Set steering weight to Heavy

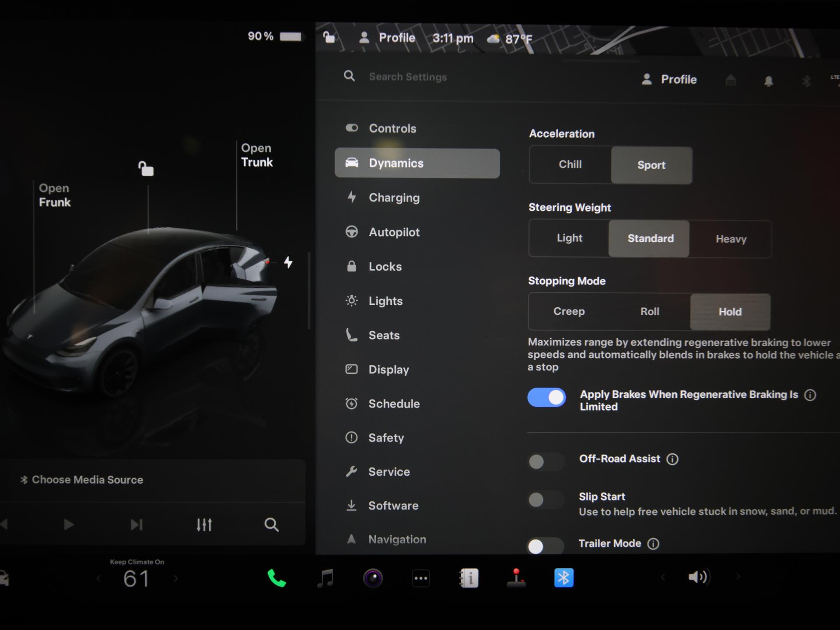coord(731,239)
